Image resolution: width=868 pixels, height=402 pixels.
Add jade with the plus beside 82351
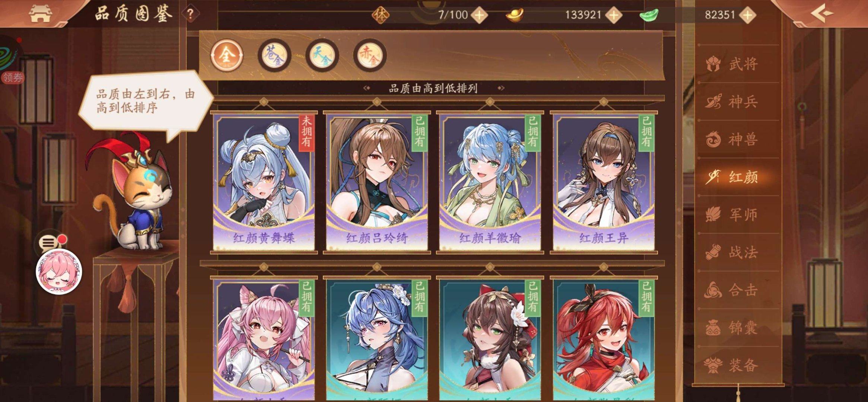pos(747,15)
